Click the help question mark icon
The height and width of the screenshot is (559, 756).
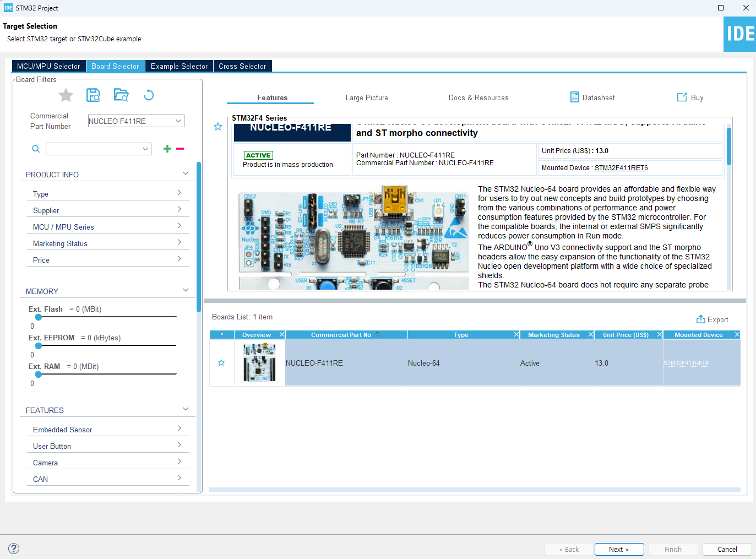point(14,549)
